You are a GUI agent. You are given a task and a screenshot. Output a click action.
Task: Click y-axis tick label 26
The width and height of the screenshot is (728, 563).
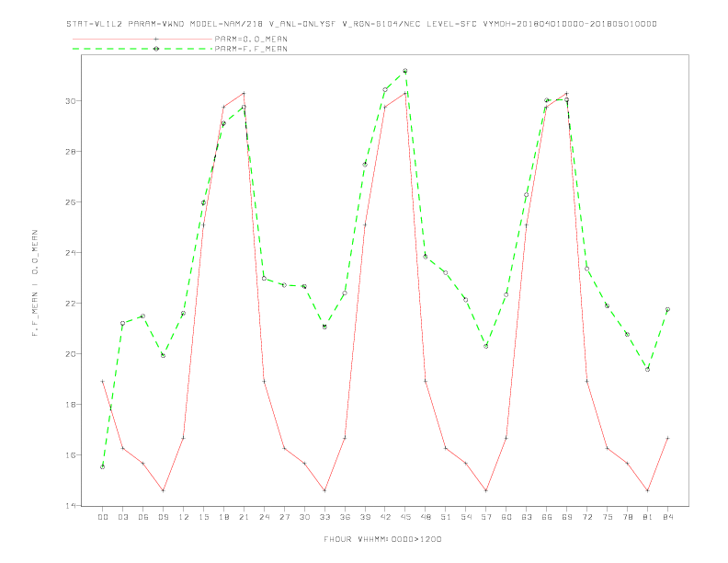point(73,202)
